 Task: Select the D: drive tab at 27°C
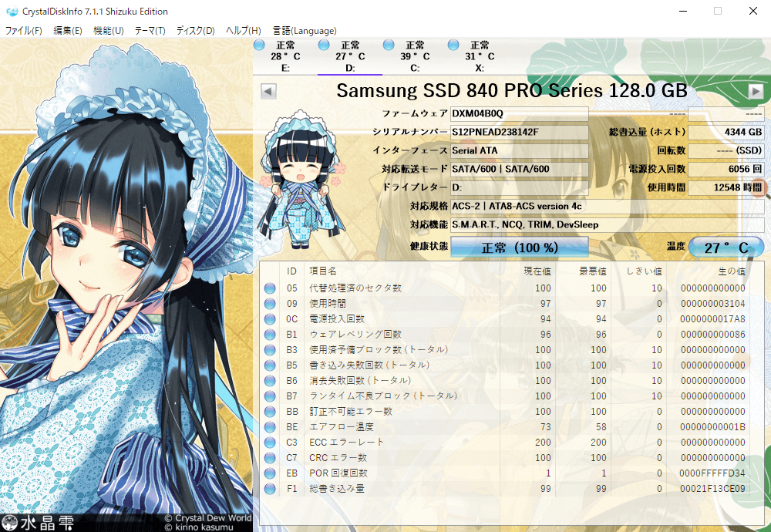tap(350, 56)
